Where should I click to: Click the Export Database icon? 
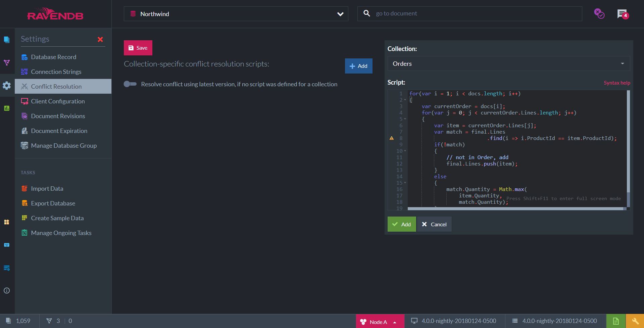click(x=24, y=203)
